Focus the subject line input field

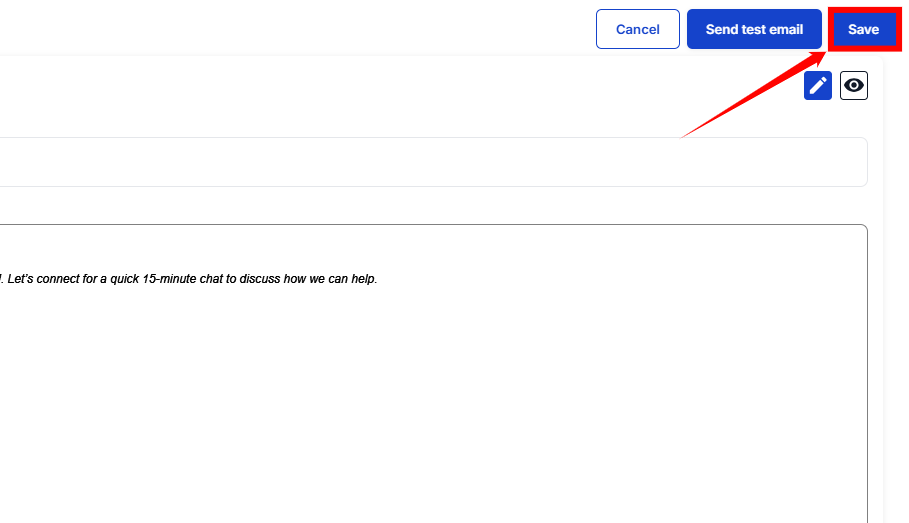point(430,162)
